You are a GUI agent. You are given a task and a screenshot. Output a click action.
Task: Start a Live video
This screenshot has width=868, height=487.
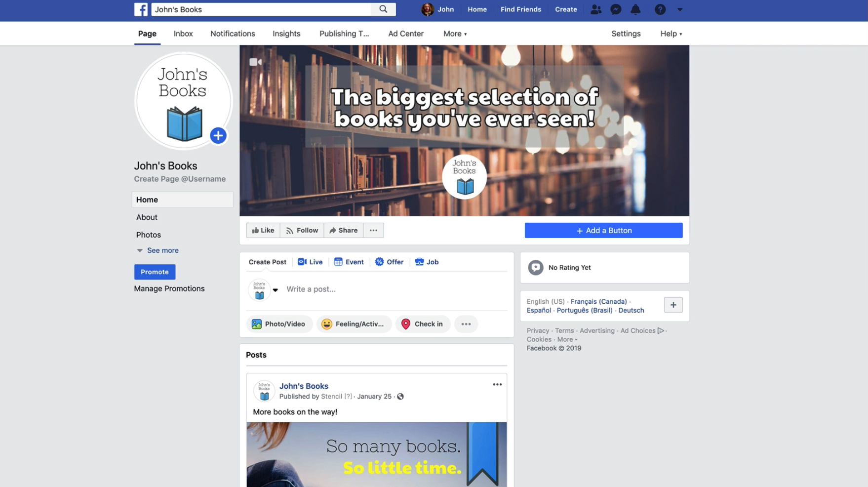click(310, 262)
